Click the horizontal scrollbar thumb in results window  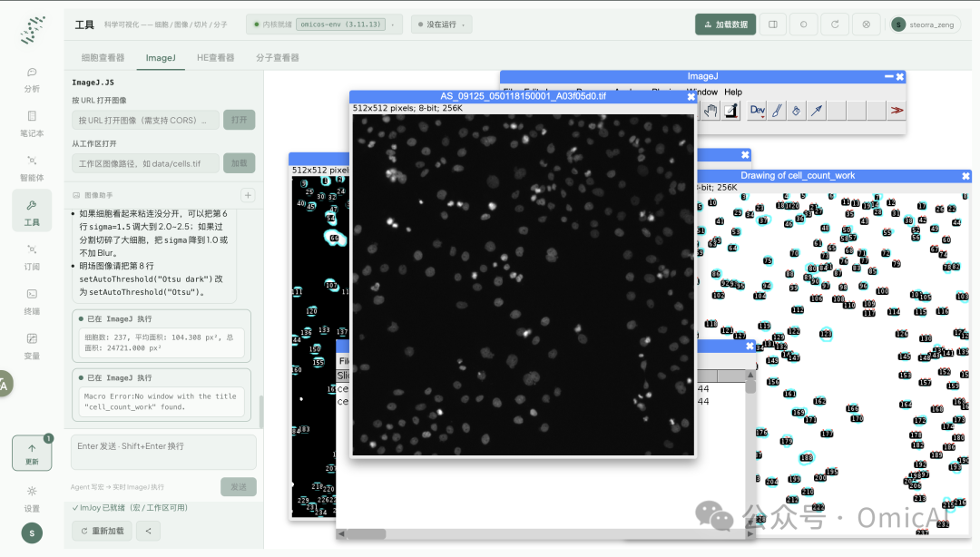367,534
